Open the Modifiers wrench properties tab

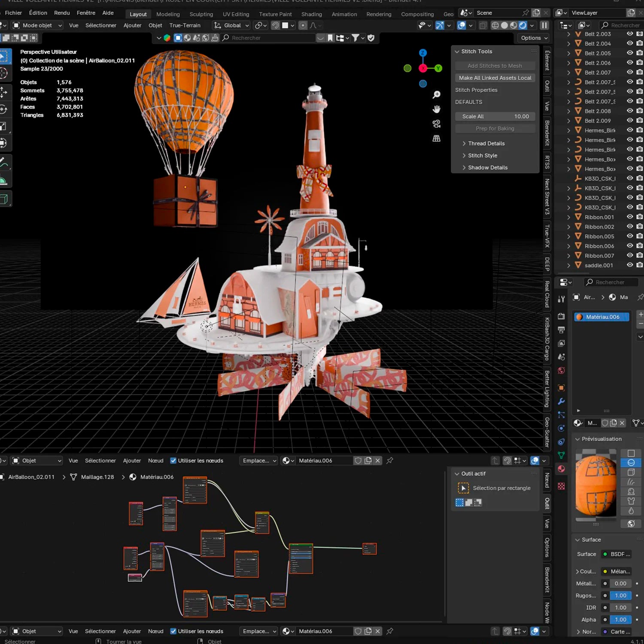click(x=561, y=401)
